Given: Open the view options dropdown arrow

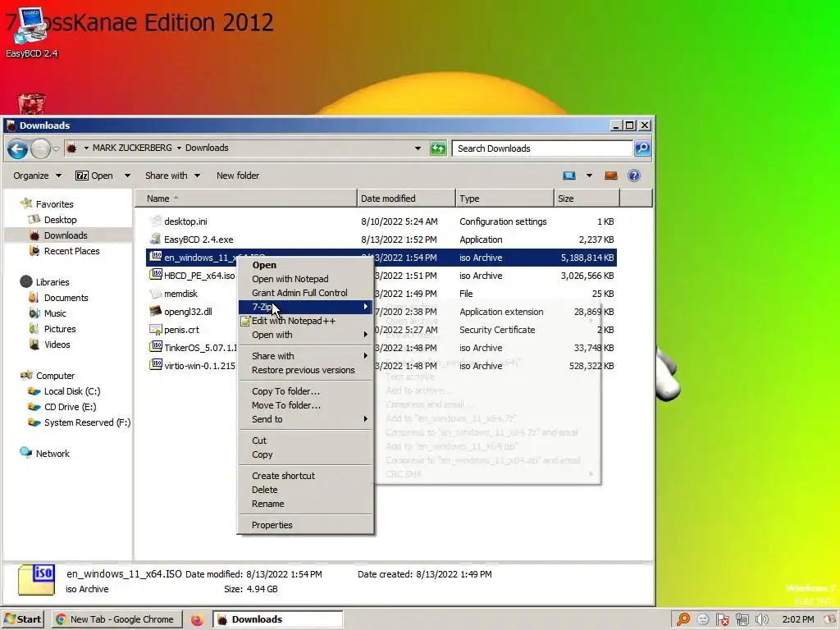Looking at the screenshot, I should (x=589, y=176).
